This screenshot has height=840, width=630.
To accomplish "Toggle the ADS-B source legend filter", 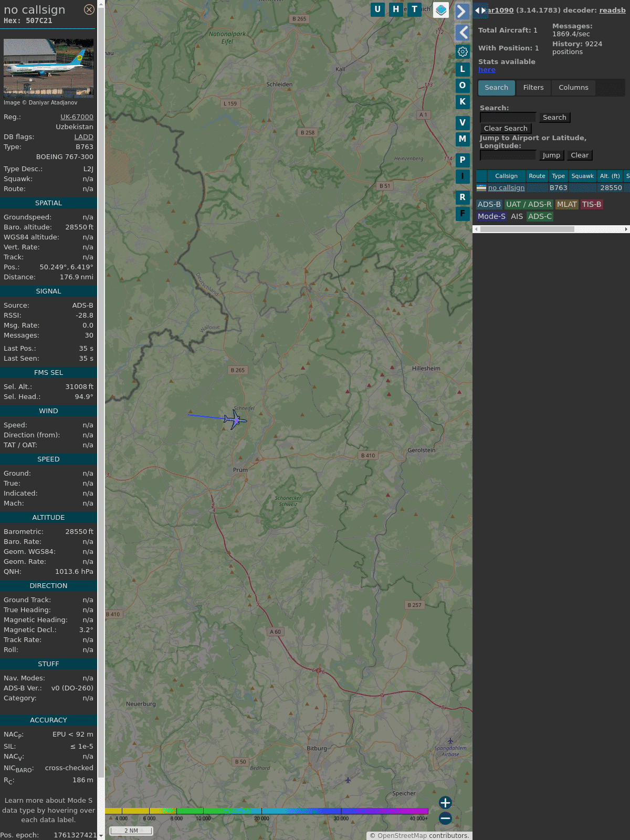I will click(489, 205).
